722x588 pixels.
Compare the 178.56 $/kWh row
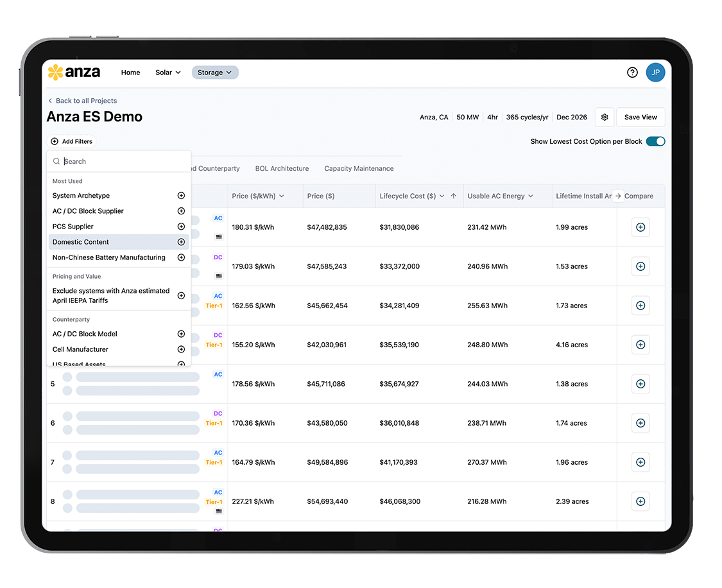point(640,384)
